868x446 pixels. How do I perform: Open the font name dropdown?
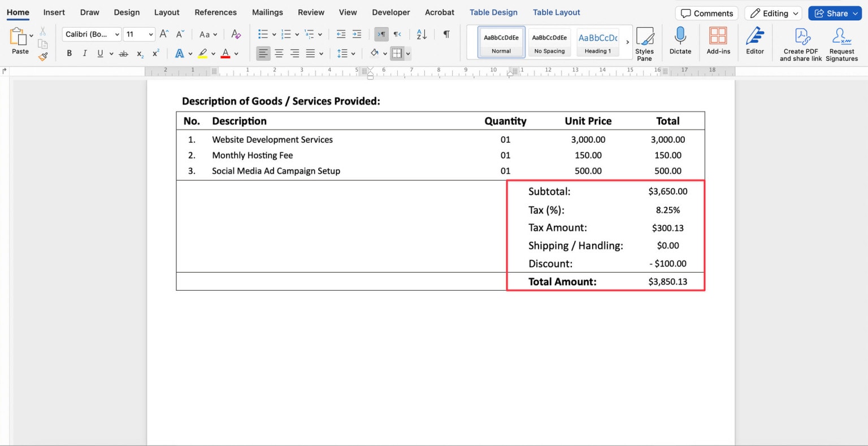point(119,34)
